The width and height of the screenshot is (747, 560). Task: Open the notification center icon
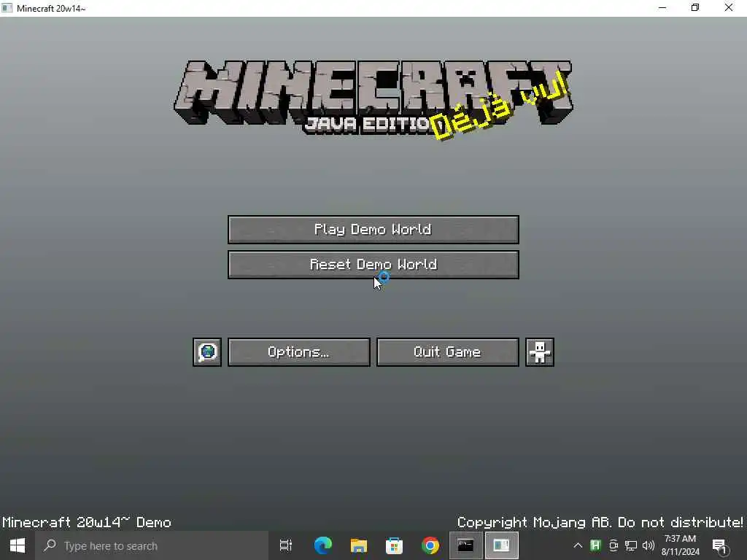[x=721, y=546]
